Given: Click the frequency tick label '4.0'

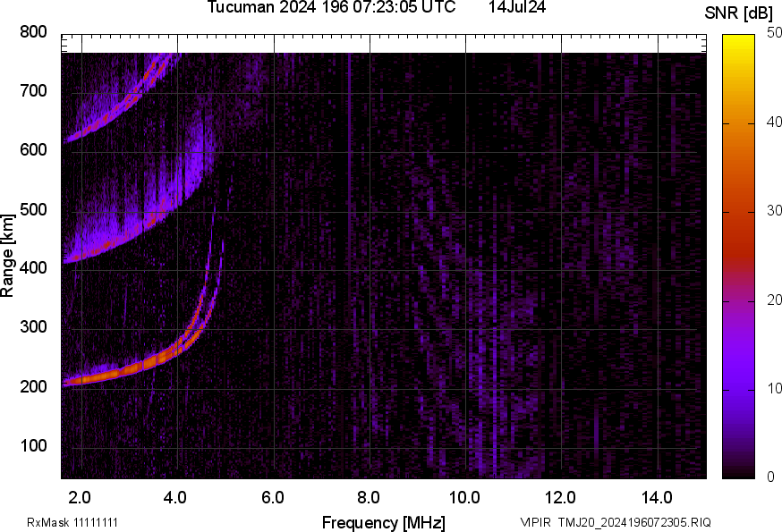Looking at the screenshot, I should pyautogui.click(x=175, y=498).
